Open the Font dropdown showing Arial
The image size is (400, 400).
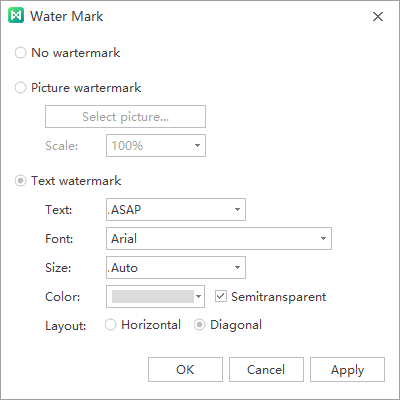[x=219, y=239]
